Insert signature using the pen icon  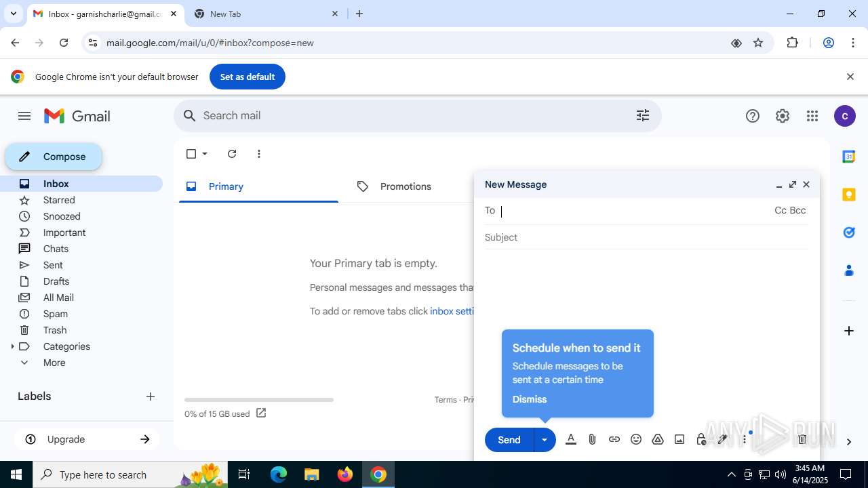[723, 439]
